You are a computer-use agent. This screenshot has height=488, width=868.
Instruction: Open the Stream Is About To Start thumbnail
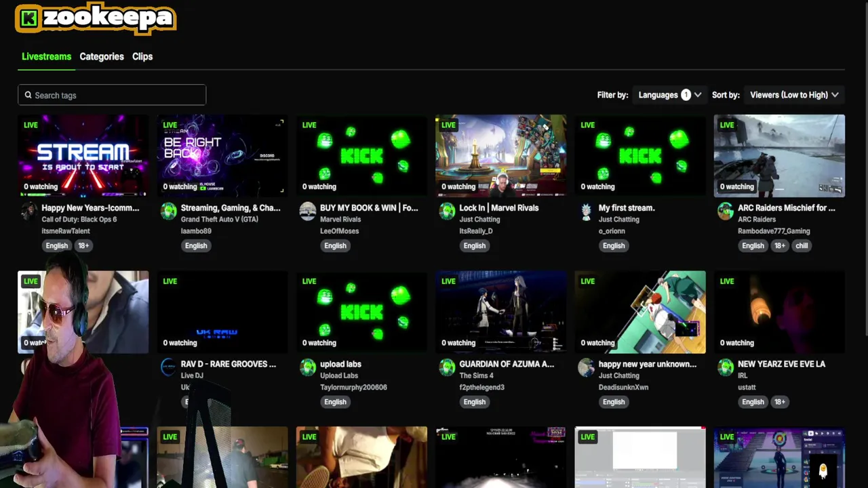pyautogui.click(x=83, y=156)
